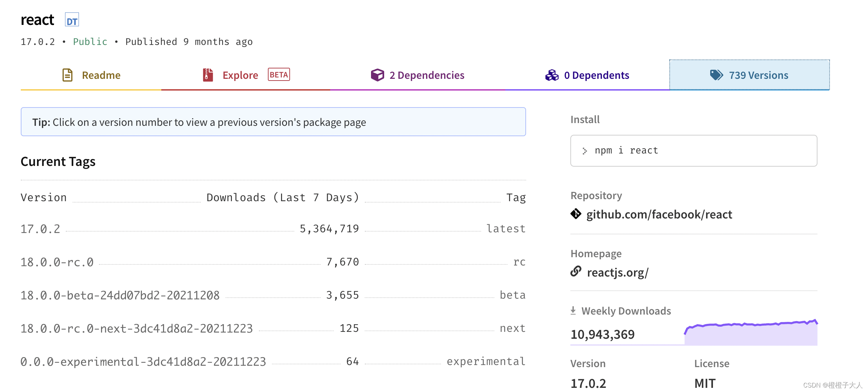Click the 'Downloads (Last 7 Days)' column header

point(283,197)
